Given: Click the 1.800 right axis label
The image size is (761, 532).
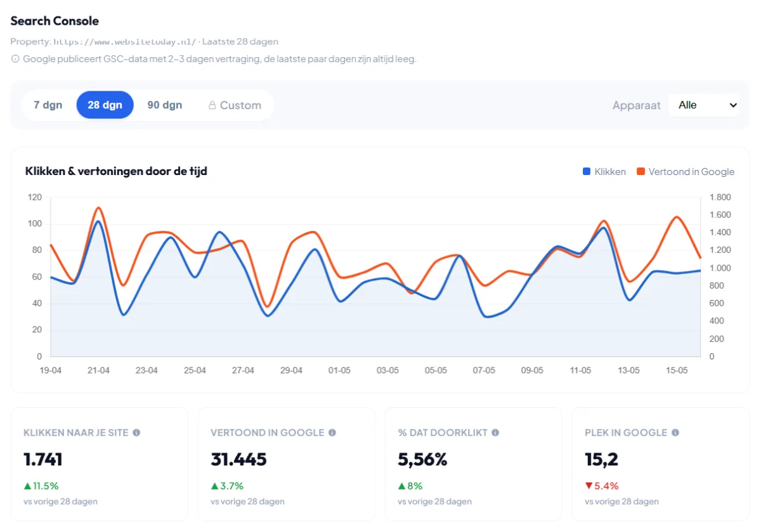Looking at the screenshot, I should (720, 197).
